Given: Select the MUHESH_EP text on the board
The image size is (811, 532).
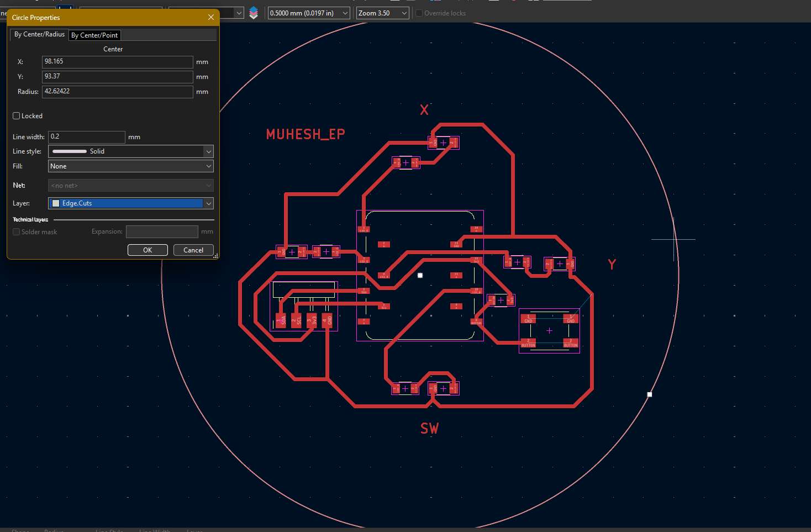Looking at the screenshot, I should tap(306, 134).
